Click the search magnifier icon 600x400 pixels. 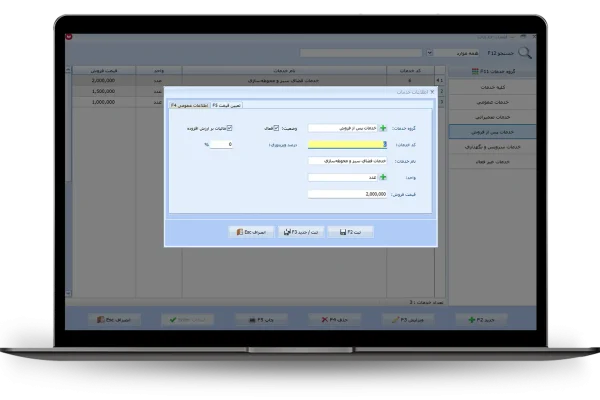pyautogui.click(x=525, y=52)
